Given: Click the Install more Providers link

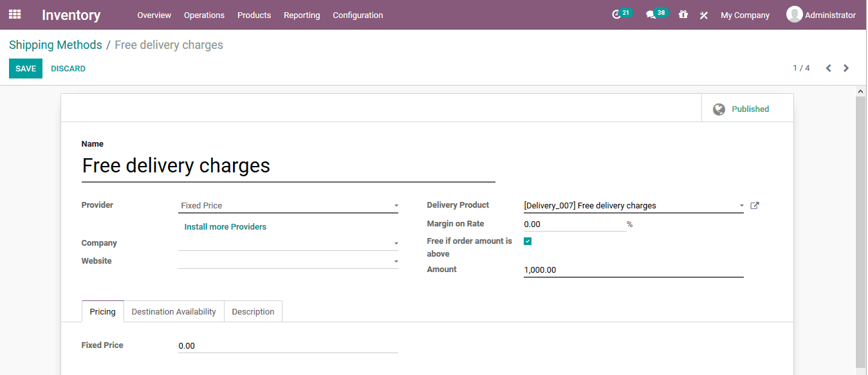Looking at the screenshot, I should (225, 226).
